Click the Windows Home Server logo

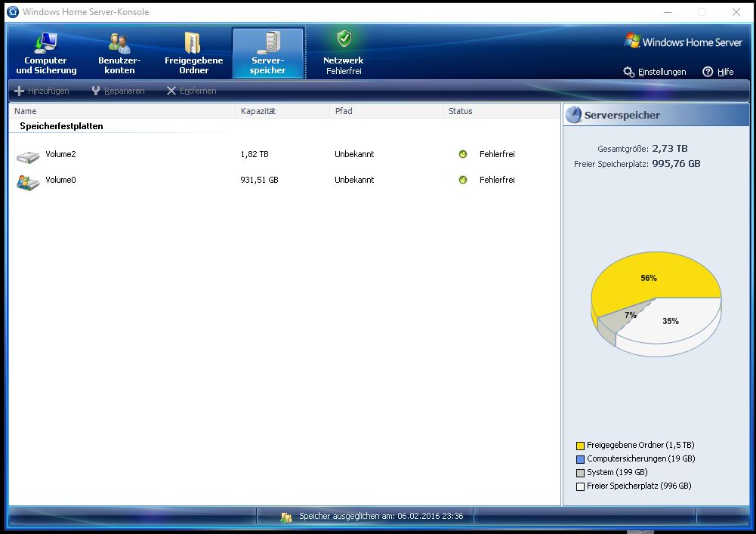(683, 42)
